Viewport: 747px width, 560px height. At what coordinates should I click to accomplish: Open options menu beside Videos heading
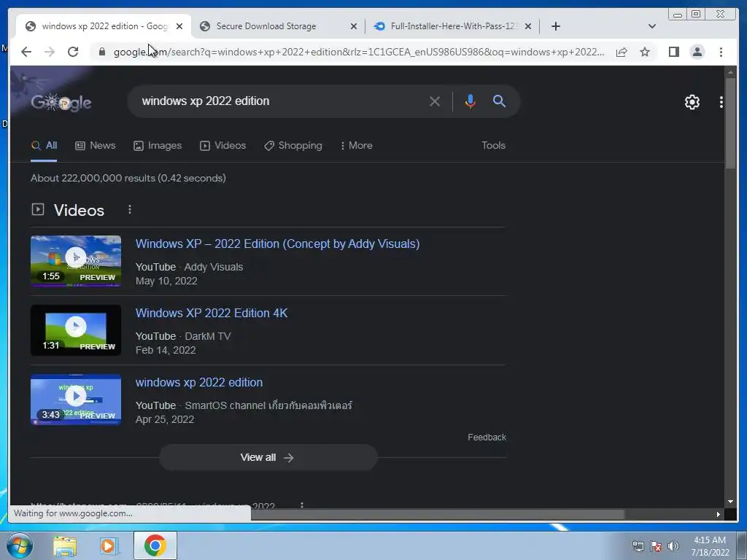coord(130,209)
